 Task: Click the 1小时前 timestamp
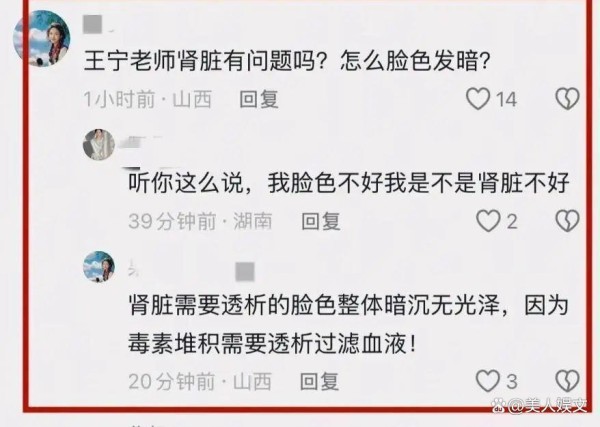click(x=119, y=99)
